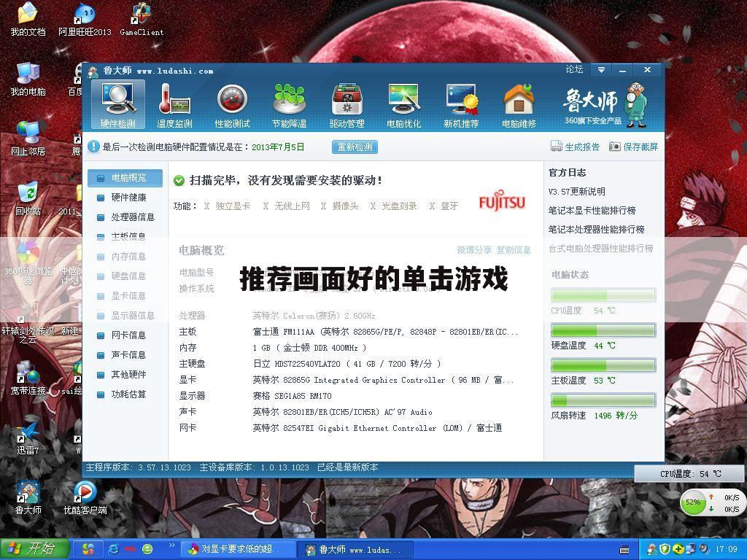
Task: Open 电脑优化 optimization tool
Action: click(403, 105)
